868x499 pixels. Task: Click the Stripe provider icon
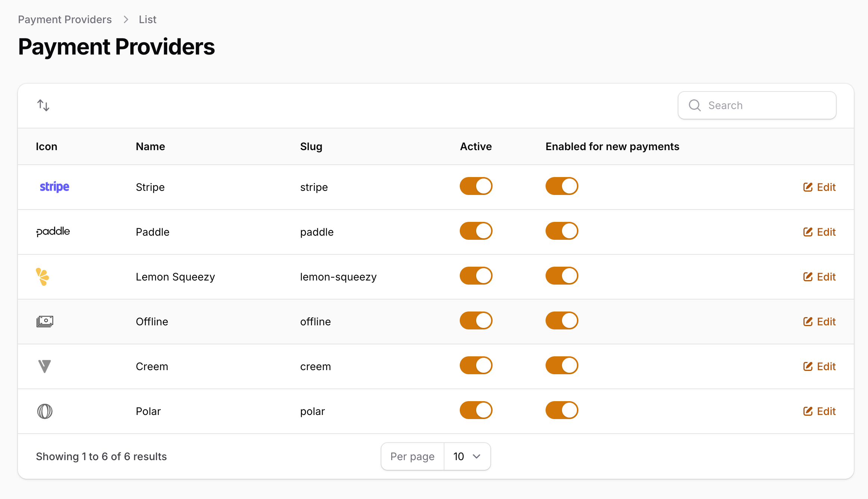click(x=54, y=187)
